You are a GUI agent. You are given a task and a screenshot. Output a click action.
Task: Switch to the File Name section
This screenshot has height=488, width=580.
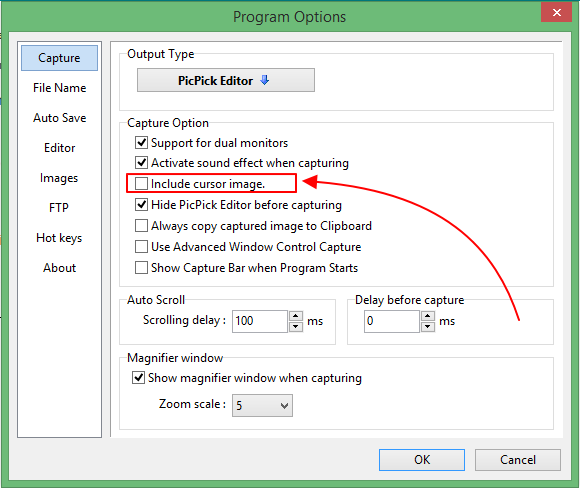[x=60, y=88]
